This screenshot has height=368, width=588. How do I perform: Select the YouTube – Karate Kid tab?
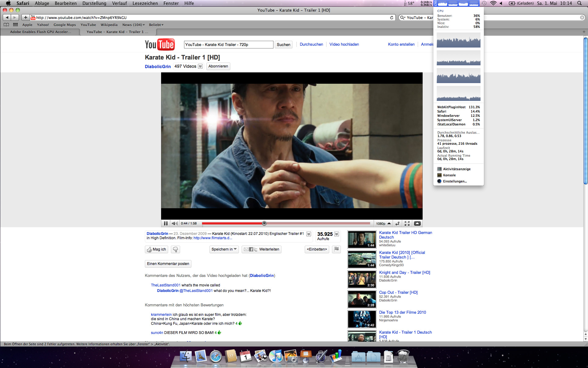point(118,32)
